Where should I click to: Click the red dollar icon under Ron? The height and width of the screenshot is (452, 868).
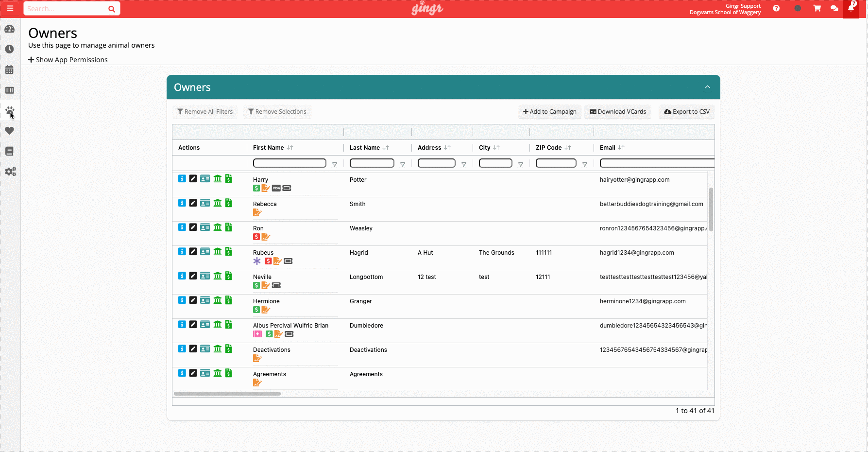[x=256, y=237]
